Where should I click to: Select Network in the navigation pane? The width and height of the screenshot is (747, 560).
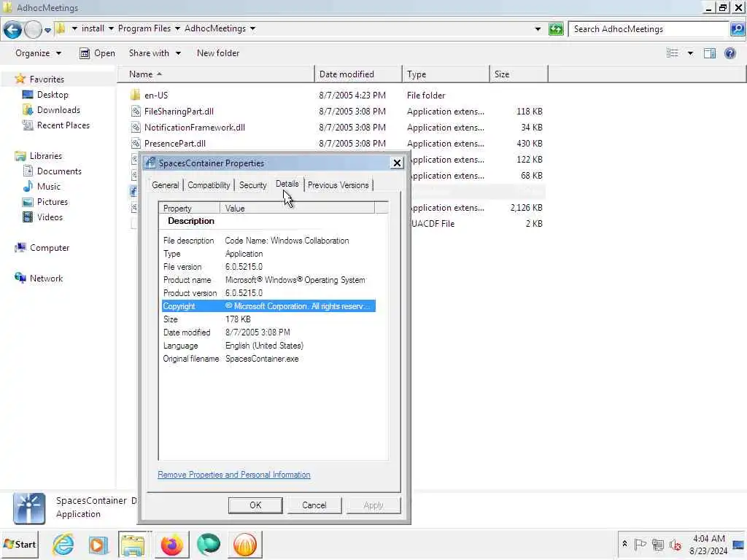click(x=46, y=278)
